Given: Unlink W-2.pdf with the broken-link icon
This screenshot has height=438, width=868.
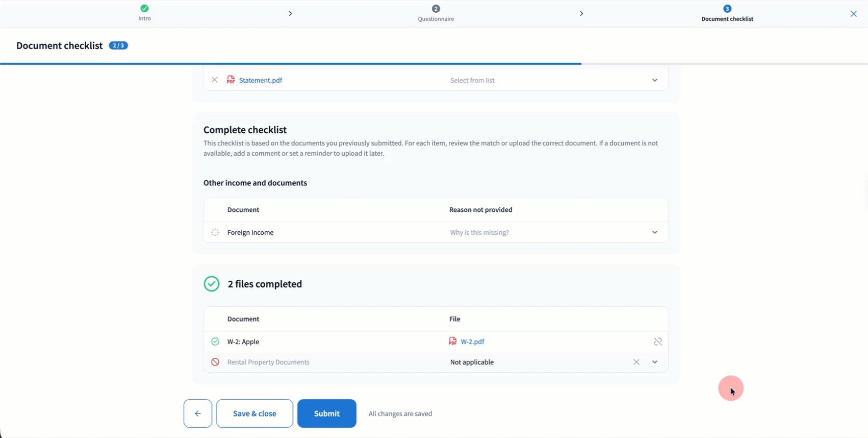Looking at the screenshot, I should pyautogui.click(x=658, y=342).
